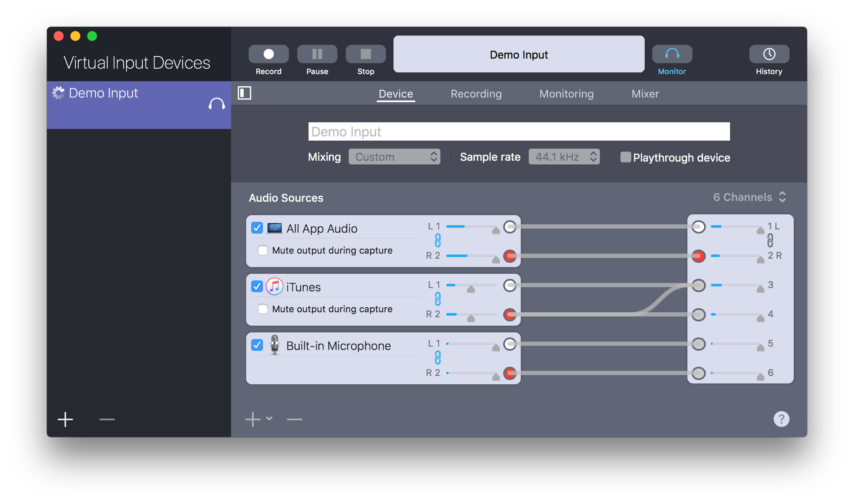Uncheck the All App Audio source checkbox
Viewport: 854px width, 504px height.
click(257, 228)
